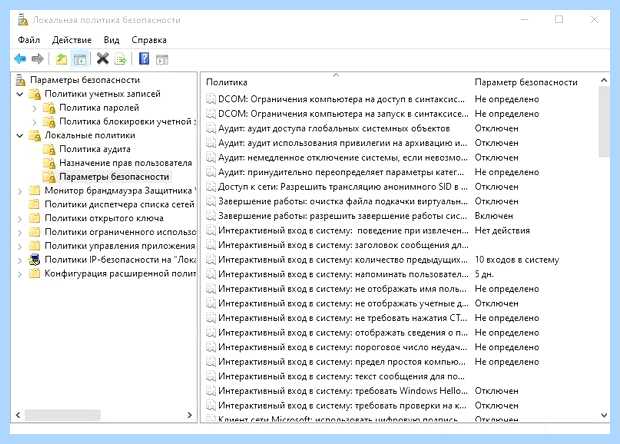Click up arrow of policy list scrollbar
The width and height of the screenshot is (620, 444).
604,80
